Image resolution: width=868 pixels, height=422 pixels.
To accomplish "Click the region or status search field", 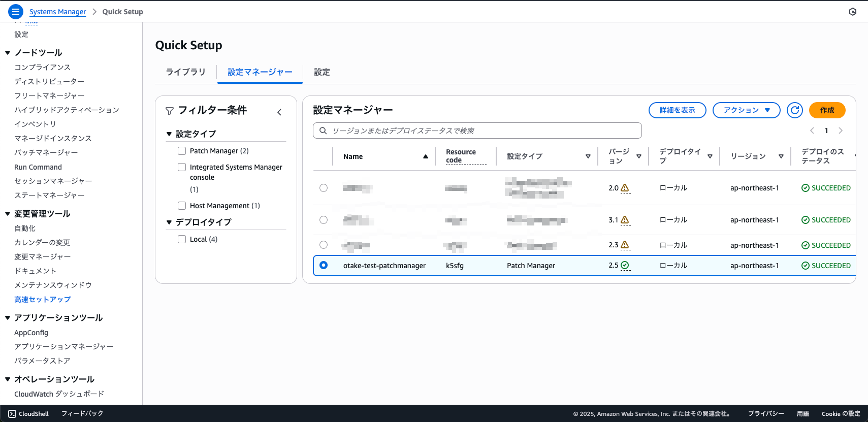I will pos(477,131).
